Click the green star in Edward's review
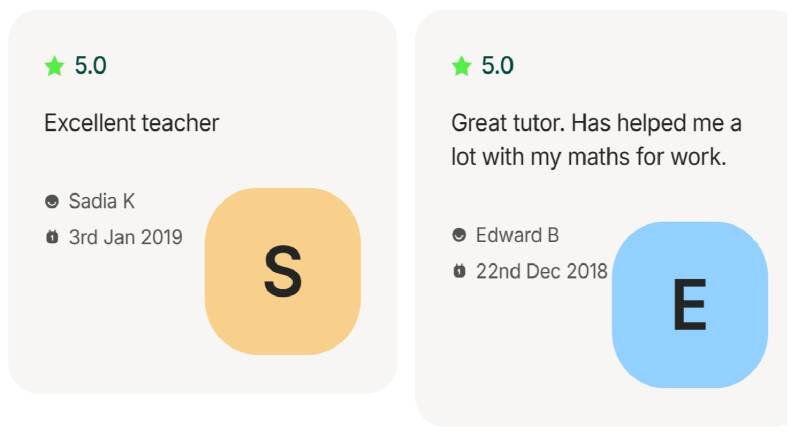This screenshot has height=439, width=798. 461,67
